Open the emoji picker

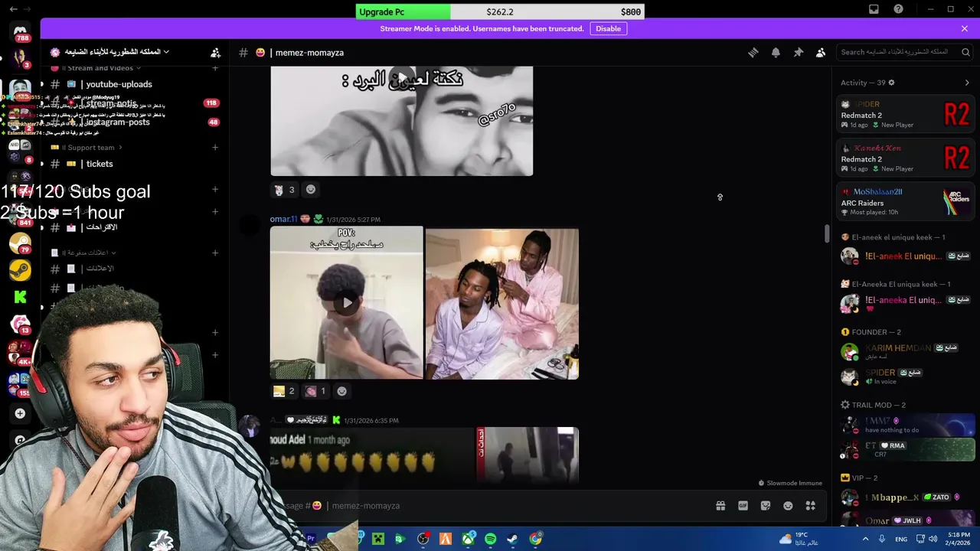coord(788,506)
